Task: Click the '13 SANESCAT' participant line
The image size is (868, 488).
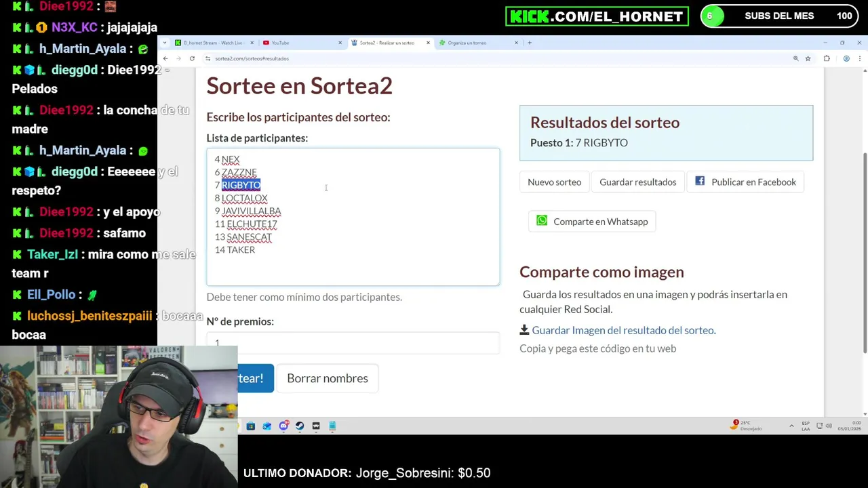Action: pos(243,237)
